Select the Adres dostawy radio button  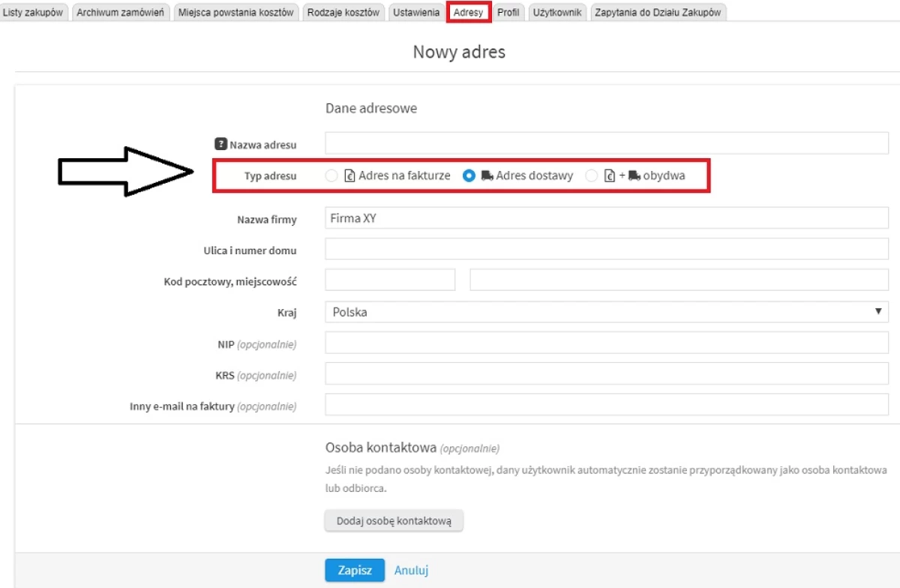click(469, 176)
